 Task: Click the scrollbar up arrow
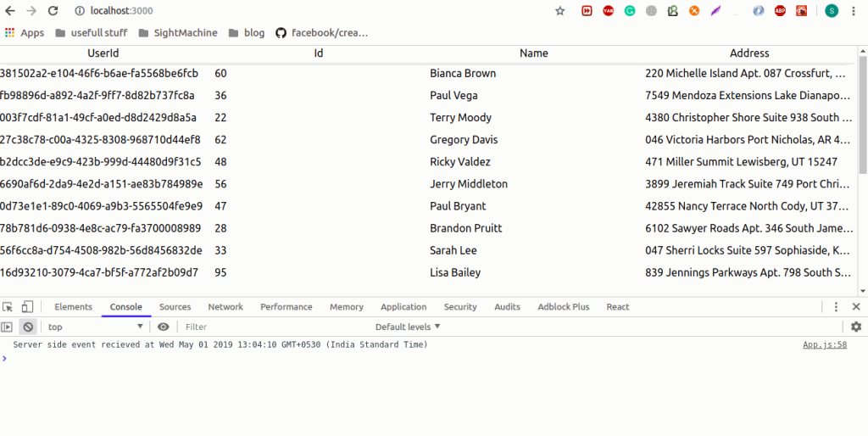[863, 51]
